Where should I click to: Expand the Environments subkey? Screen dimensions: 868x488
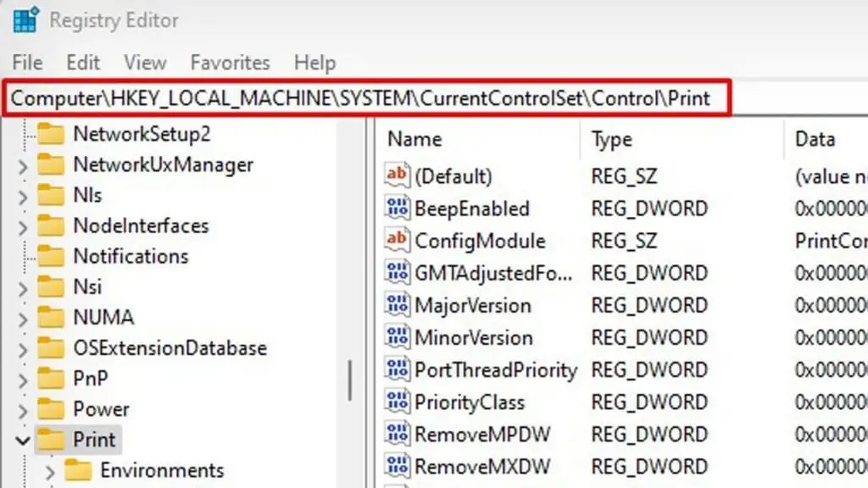point(50,471)
